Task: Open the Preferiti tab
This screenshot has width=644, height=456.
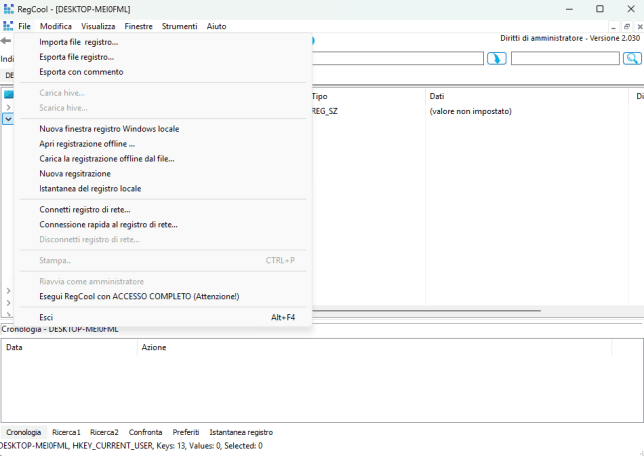Action: [186, 432]
